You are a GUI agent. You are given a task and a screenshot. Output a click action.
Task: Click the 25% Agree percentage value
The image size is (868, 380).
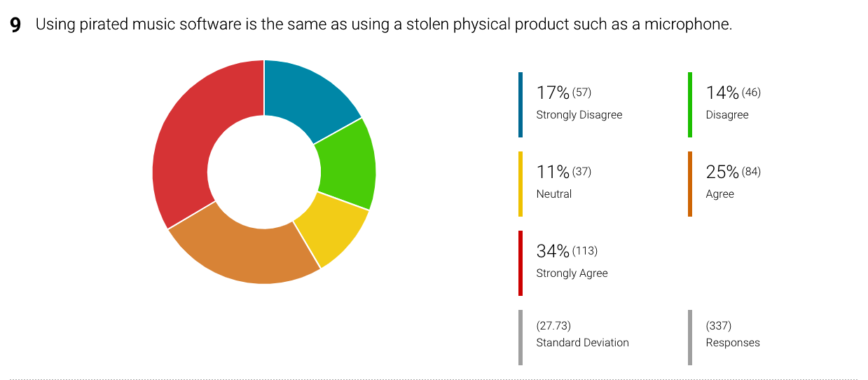tap(722, 172)
